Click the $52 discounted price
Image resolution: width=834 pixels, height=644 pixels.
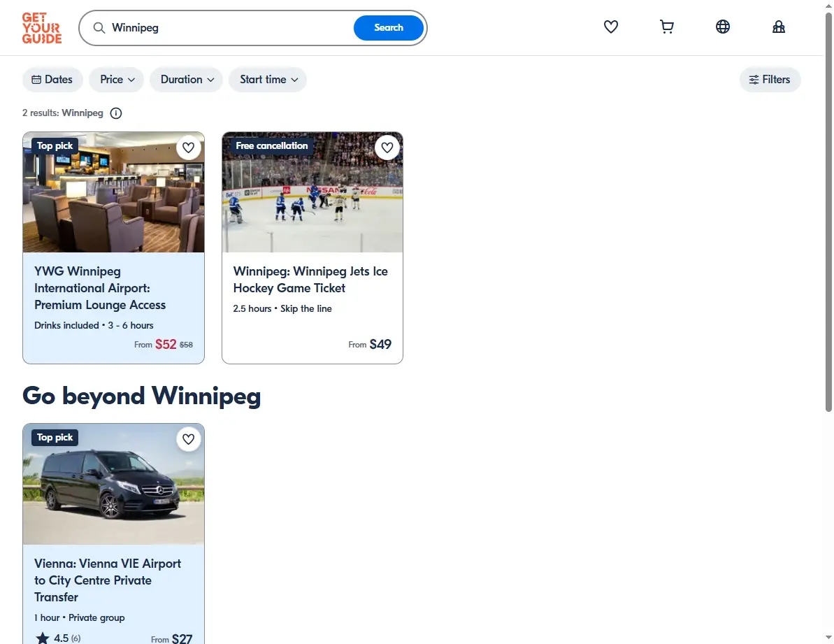[x=166, y=345]
